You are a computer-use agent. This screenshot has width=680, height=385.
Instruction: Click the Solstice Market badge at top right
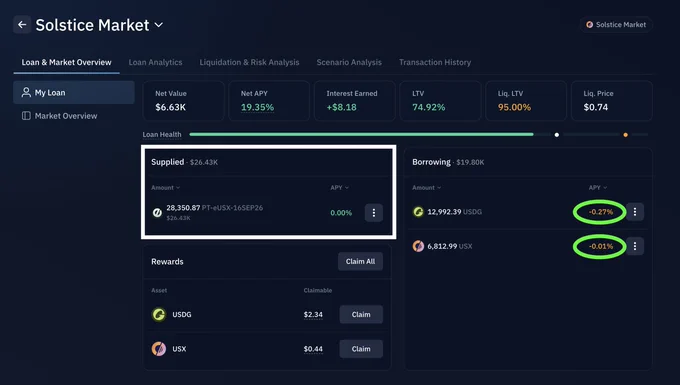point(616,25)
